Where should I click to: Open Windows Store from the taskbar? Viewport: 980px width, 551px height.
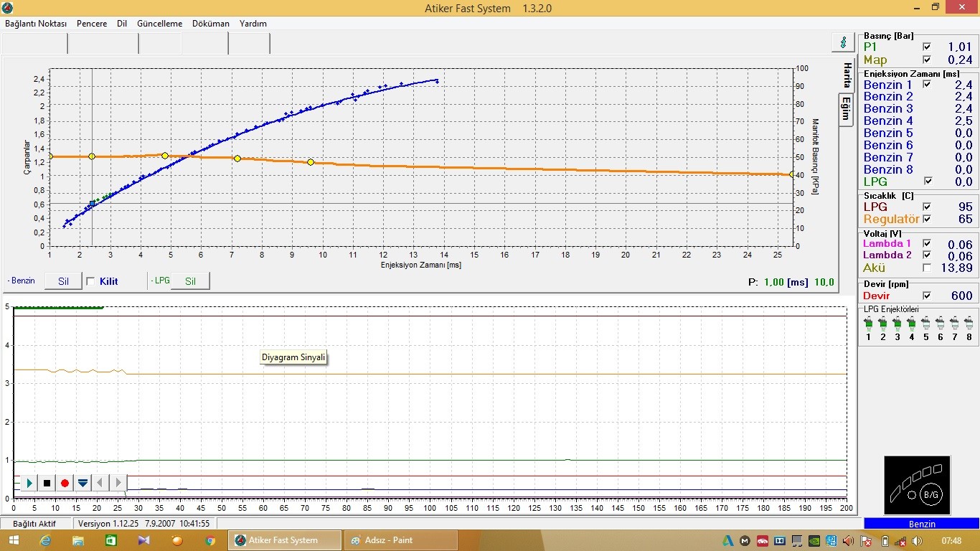point(110,540)
